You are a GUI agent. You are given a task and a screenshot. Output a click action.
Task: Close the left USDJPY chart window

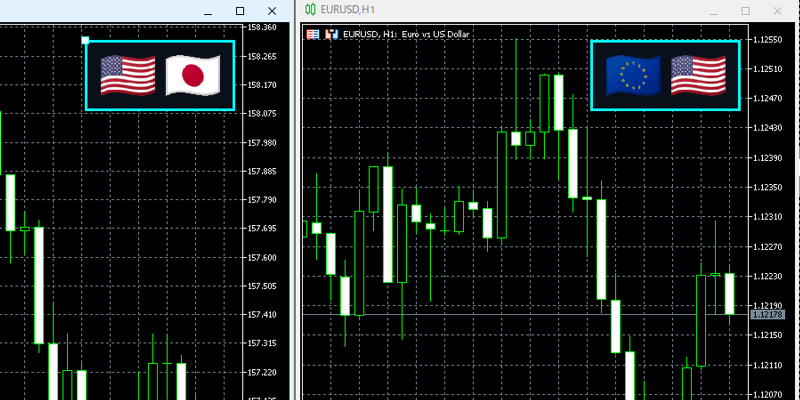pyautogui.click(x=272, y=11)
